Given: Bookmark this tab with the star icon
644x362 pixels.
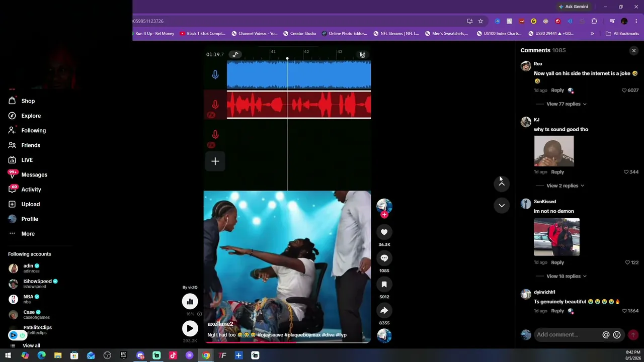Looking at the screenshot, I should (480, 21).
